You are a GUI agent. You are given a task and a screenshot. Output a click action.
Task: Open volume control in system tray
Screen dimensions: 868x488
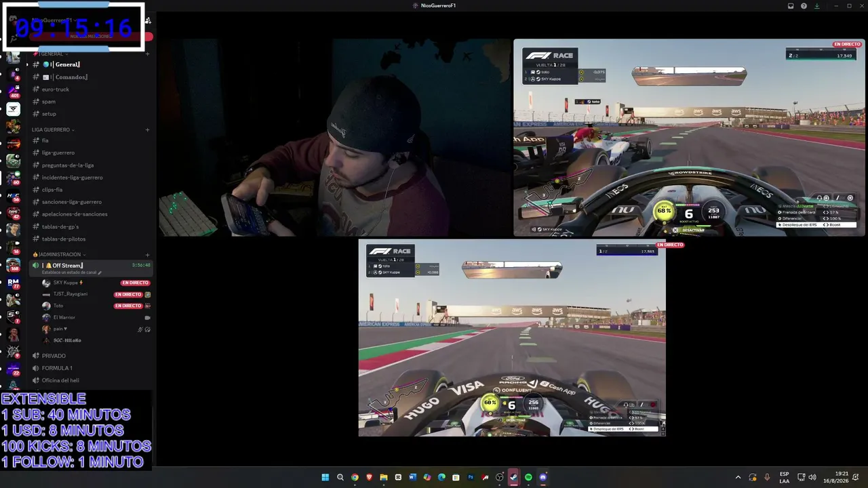[812, 477]
